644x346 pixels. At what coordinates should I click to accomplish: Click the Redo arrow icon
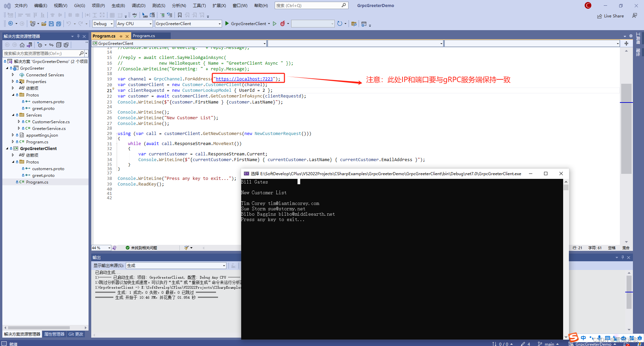(80, 23)
